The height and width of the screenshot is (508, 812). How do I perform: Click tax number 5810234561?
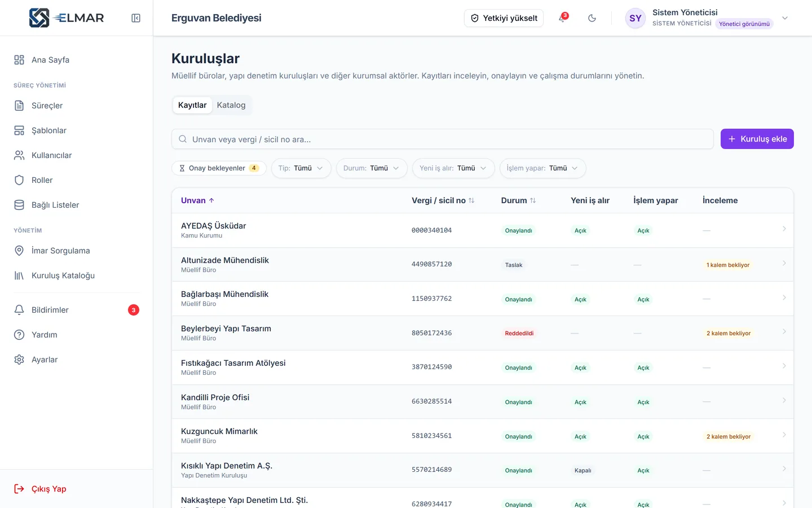coord(432,436)
